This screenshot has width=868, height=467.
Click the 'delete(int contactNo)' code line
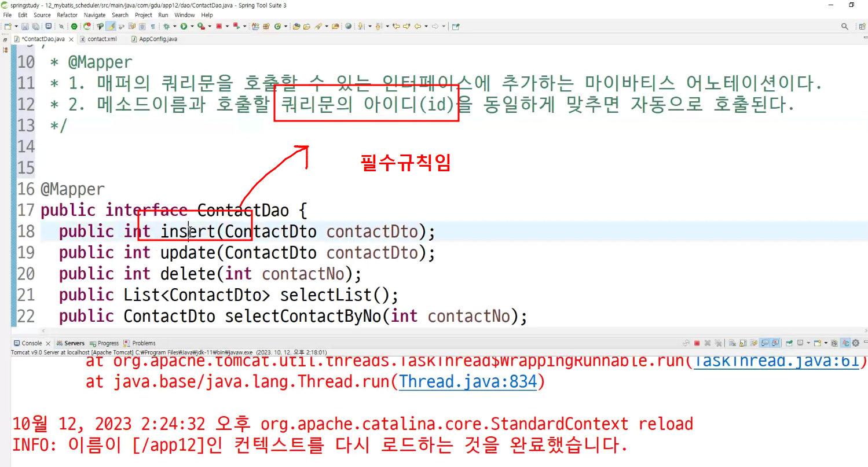tap(210, 274)
